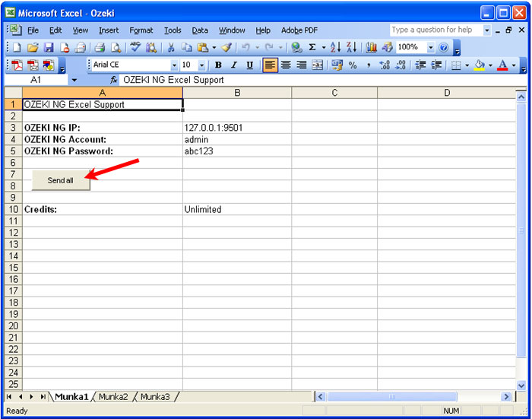Expand the Borders dropdown arrow
The height and width of the screenshot is (419, 532).
click(x=467, y=65)
